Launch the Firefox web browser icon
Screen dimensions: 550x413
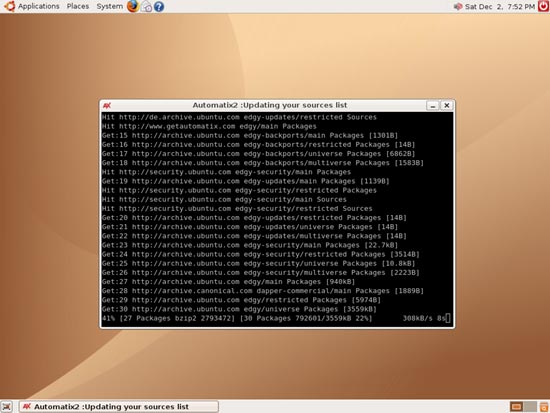(x=133, y=6)
